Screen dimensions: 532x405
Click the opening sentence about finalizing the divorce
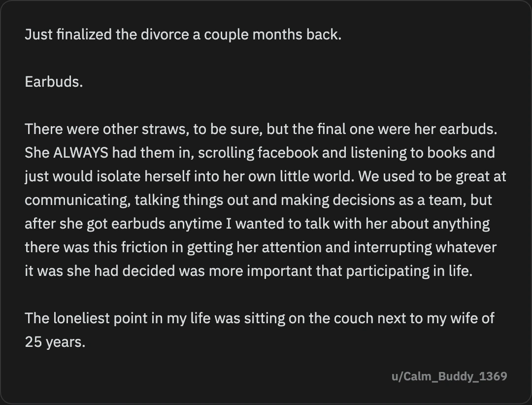[x=183, y=34]
